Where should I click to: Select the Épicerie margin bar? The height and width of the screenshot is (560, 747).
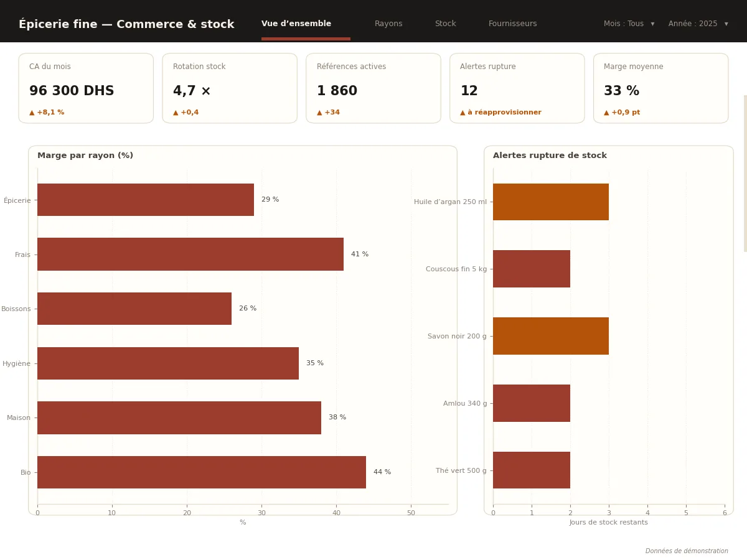coord(146,200)
